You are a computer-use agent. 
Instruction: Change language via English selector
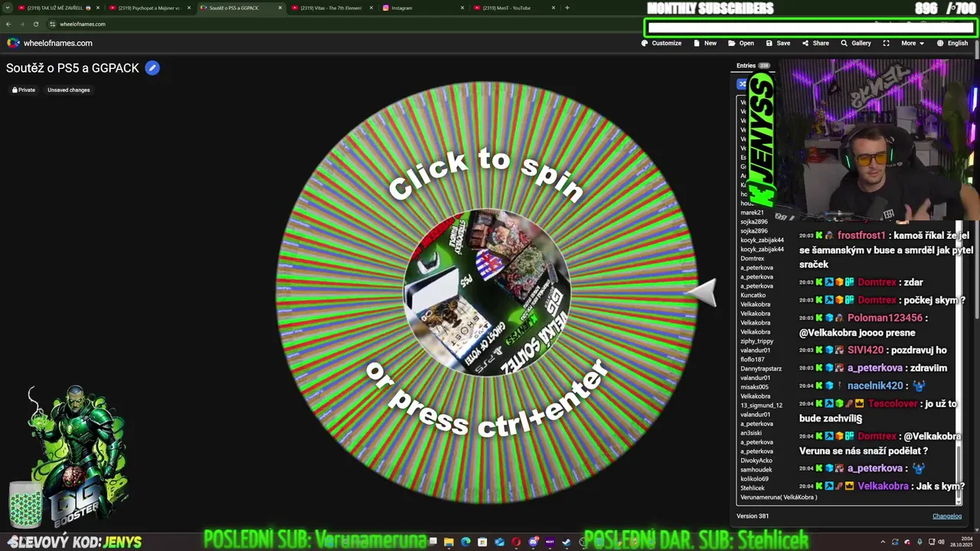(952, 43)
